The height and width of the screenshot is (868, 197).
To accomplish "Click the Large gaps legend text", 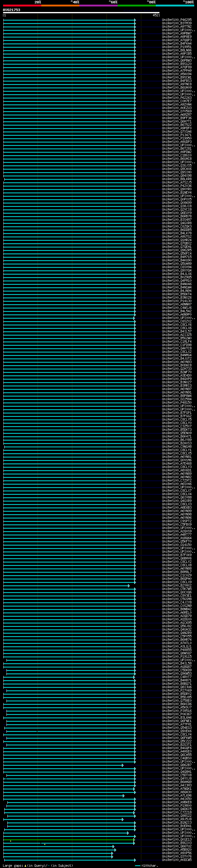I will [13, 865].
